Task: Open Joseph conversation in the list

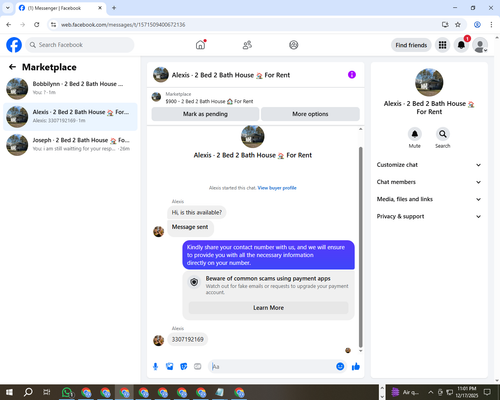Action: point(70,145)
